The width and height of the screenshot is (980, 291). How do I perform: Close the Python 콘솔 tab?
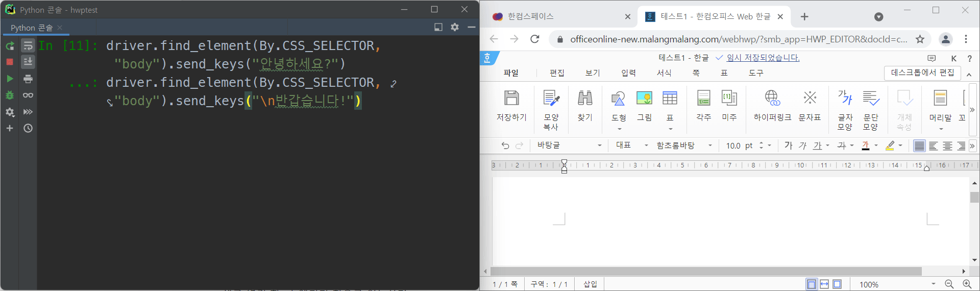coord(60,28)
